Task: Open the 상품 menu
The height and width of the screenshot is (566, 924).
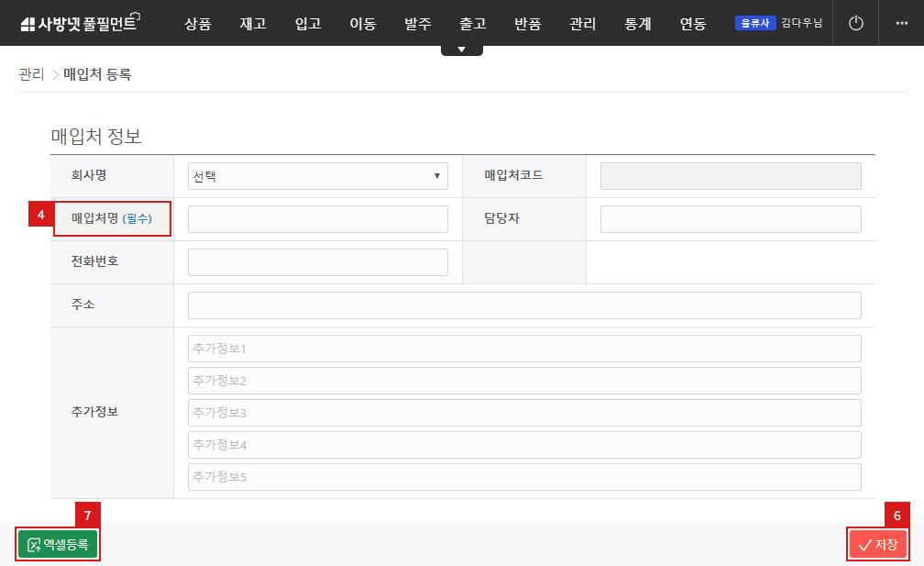Action: tap(197, 24)
